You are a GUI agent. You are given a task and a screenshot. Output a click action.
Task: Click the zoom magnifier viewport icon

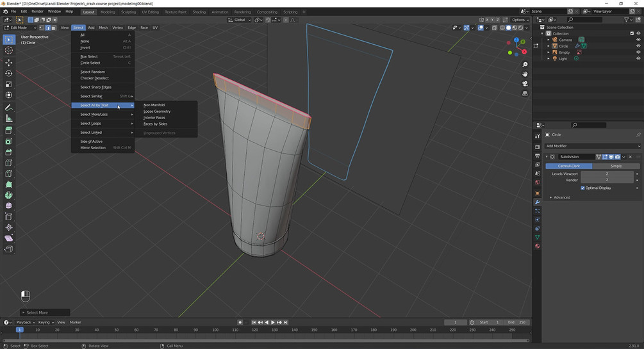[525, 65]
